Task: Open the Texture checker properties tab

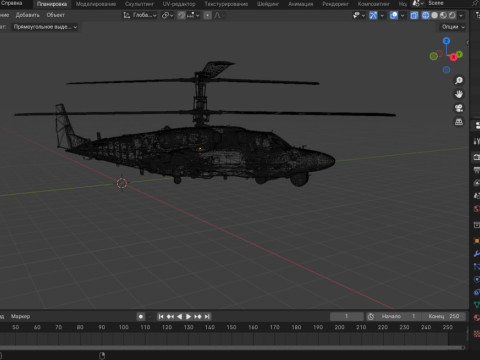Action: pyautogui.click(x=476, y=334)
